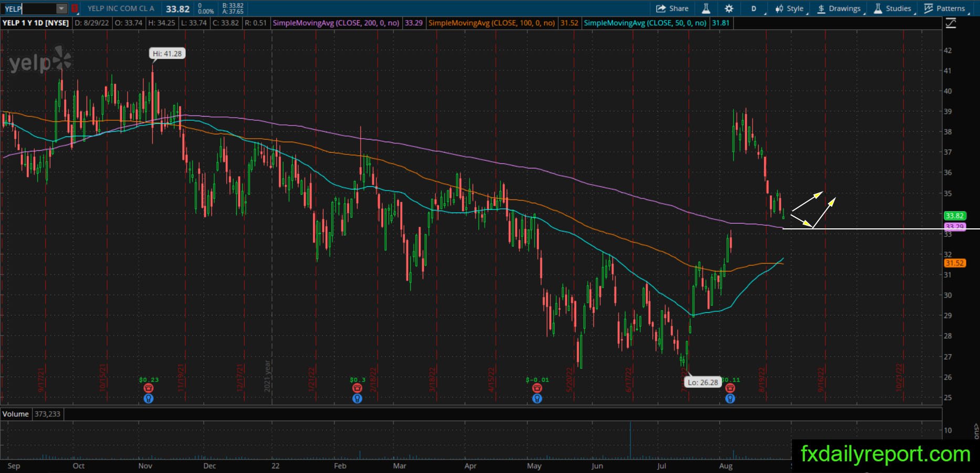This screenshot has width=980, height=473.
Task: Click the date readout D: 8/29/22
Action: pos(91,23)
